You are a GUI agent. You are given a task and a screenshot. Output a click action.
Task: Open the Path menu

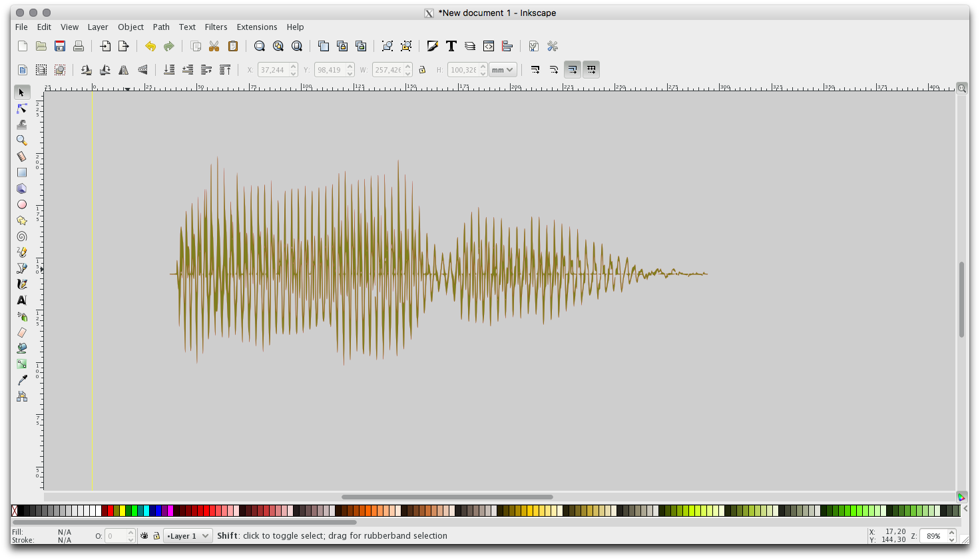[x=161, y=27]
